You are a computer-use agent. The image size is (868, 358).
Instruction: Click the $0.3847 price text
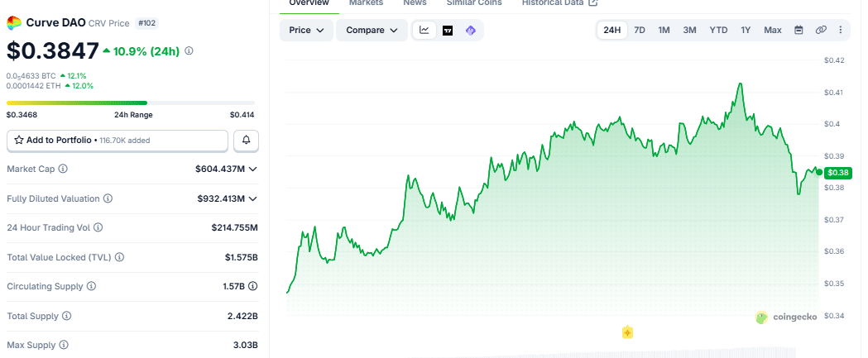[53, 51]
